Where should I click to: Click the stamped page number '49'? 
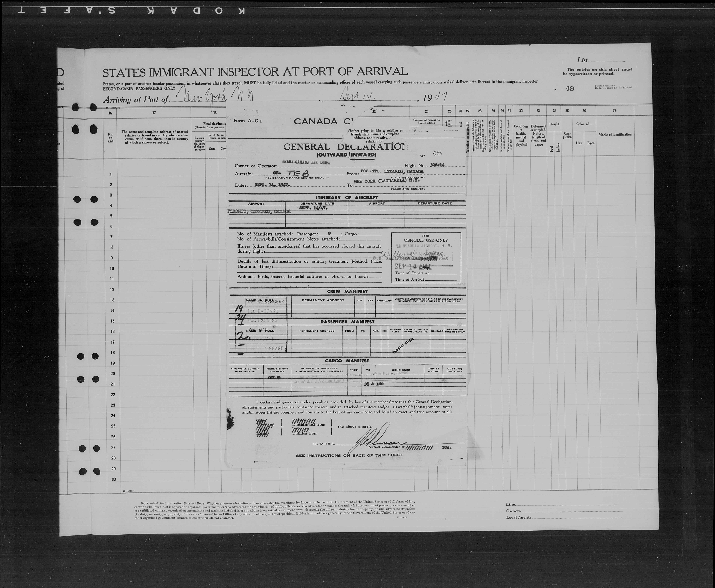pyautogui.click(x=570, y=88)
